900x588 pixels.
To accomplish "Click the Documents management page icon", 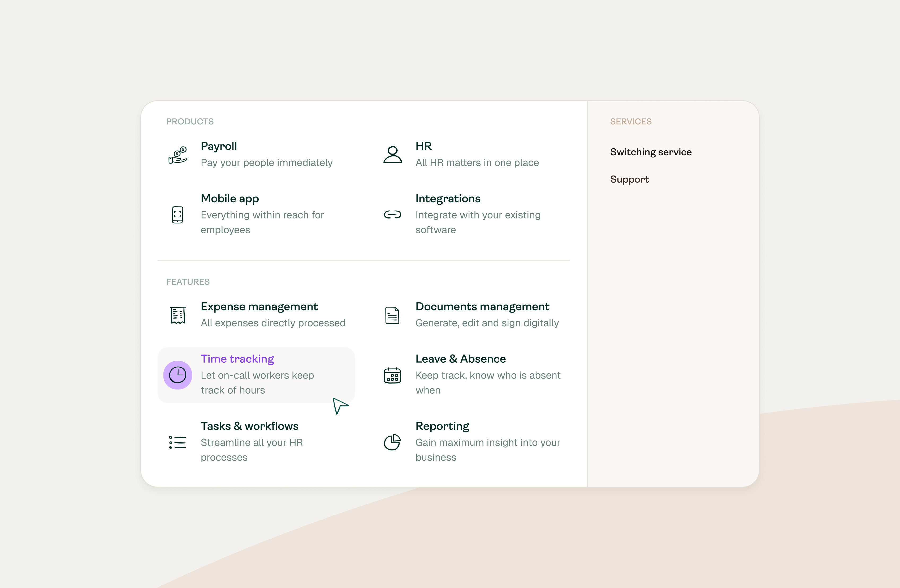I will point(392,315).
